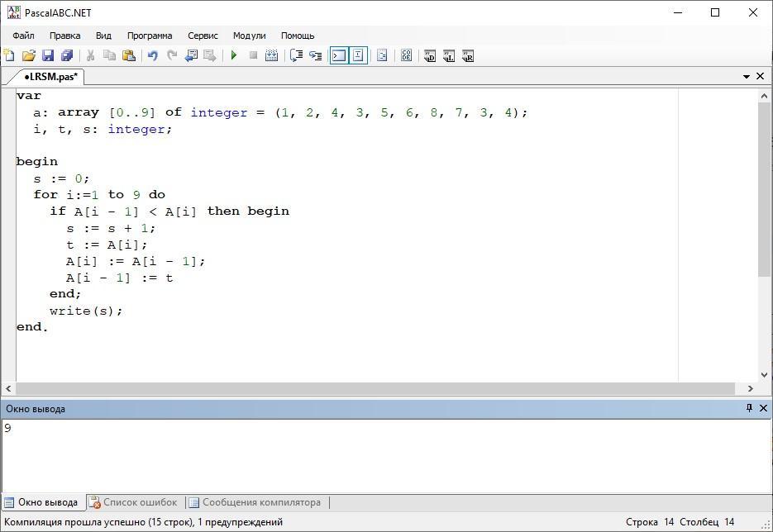
Task: Create a new file with toolbar icon
Action: click(x=9, y=55)
